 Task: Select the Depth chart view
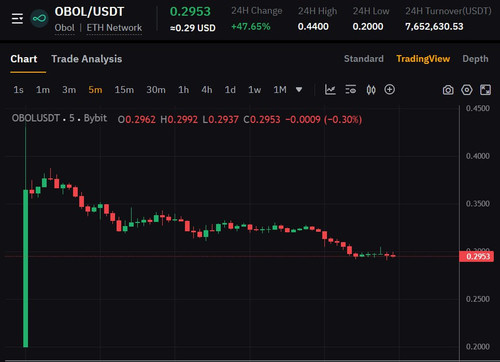point(475,59)
